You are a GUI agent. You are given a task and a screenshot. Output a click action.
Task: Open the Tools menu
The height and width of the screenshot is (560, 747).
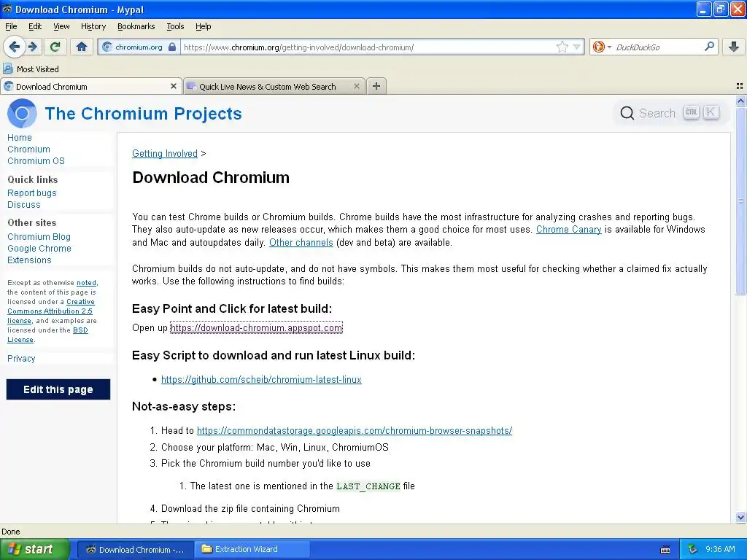(x=175, y=26)
